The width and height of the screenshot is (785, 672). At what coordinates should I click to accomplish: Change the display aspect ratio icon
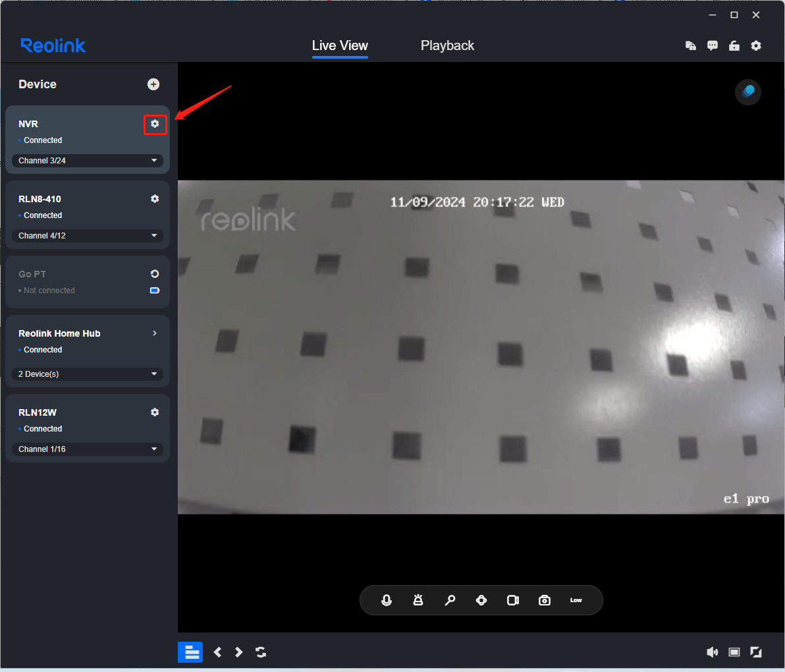(734, 652)
